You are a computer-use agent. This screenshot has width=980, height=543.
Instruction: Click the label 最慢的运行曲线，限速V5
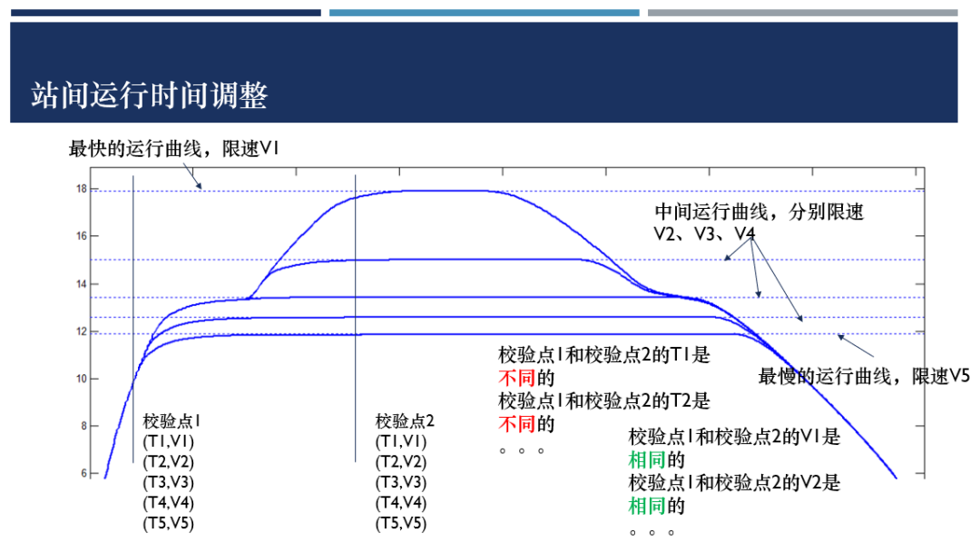[863, 376]
